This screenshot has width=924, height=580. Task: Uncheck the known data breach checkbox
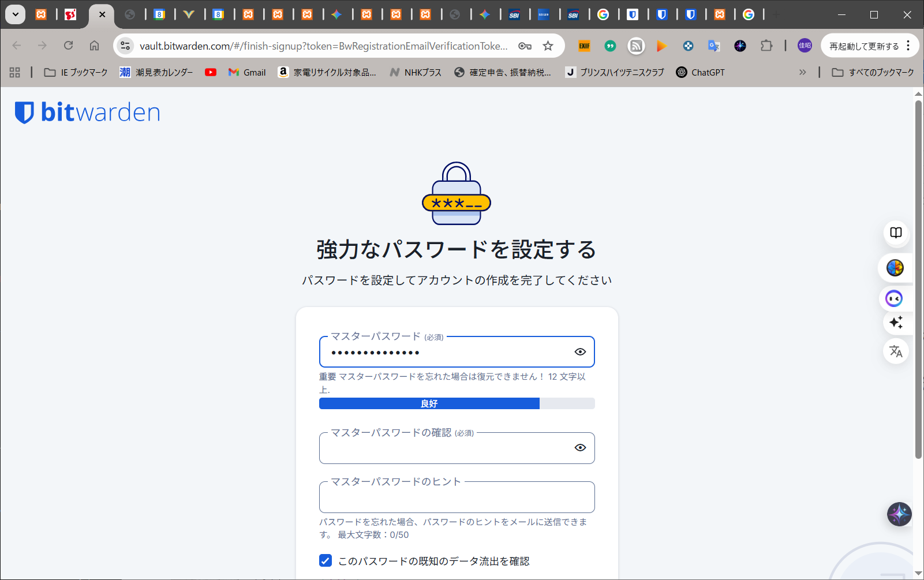[326, 561]
